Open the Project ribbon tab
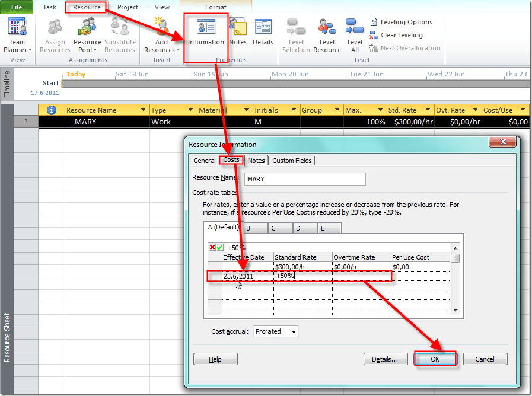 pos(128,7)
